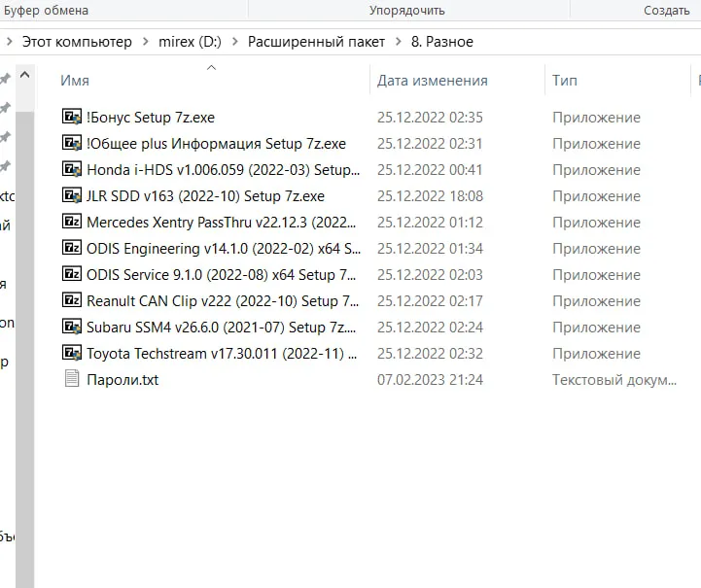This screenshot has height=588, width=701.
Task: Click the date 25.12.2022 18:08 of JLR SDD
Action: coord(430,196)
